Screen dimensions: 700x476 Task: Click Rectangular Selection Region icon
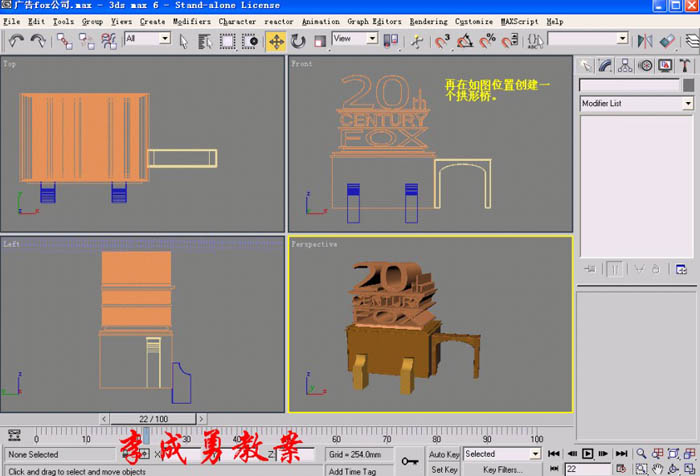pos(227,42)
